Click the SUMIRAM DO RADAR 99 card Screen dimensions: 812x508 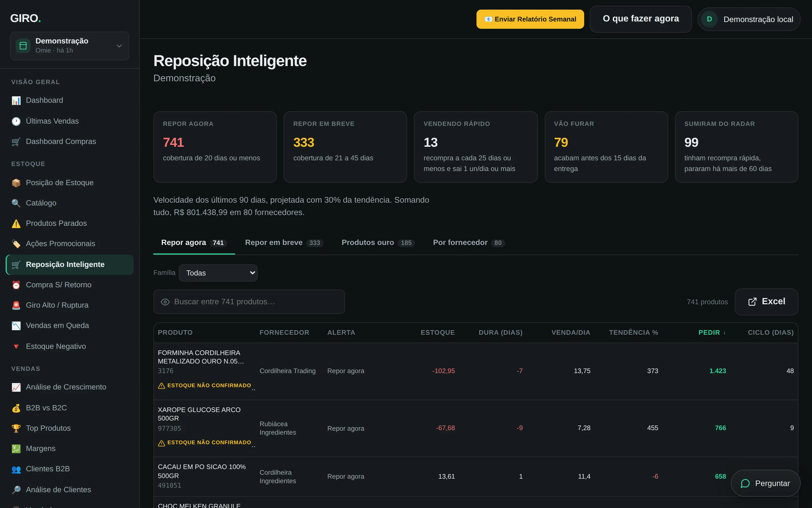(736, 147)
